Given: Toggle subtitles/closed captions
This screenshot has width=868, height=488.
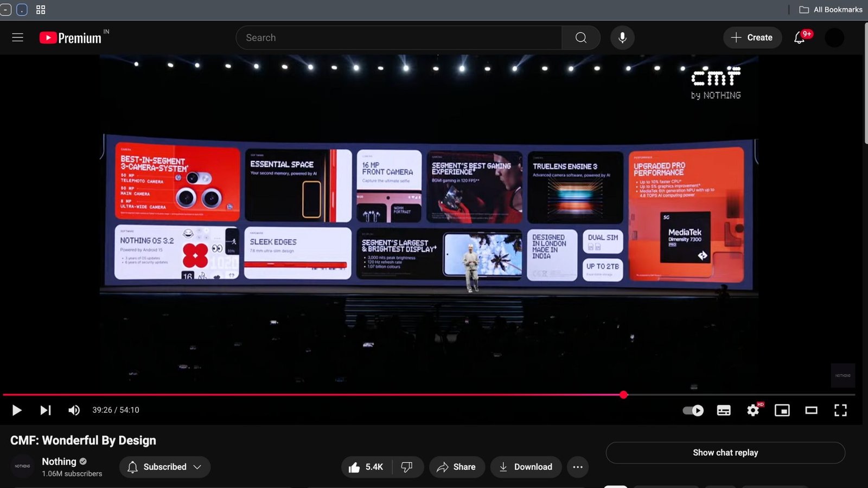Looking at the screenshot, I should 724,410.
